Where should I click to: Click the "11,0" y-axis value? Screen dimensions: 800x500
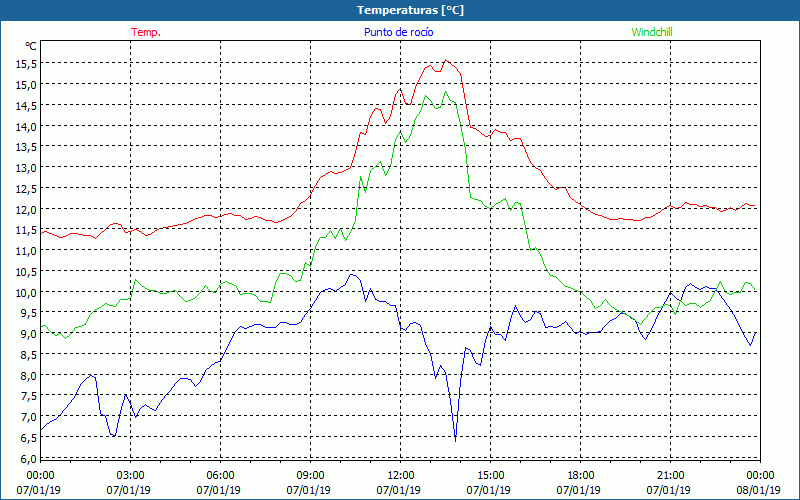(x=26, y=251)
